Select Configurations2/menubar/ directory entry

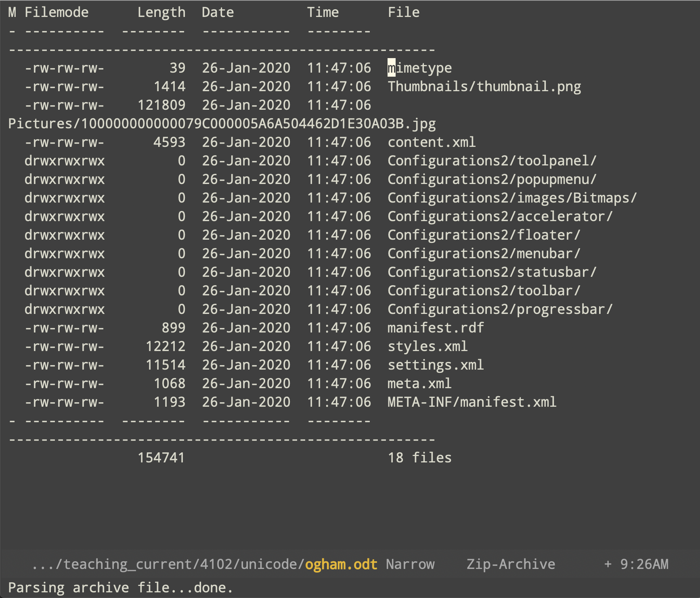484,253
